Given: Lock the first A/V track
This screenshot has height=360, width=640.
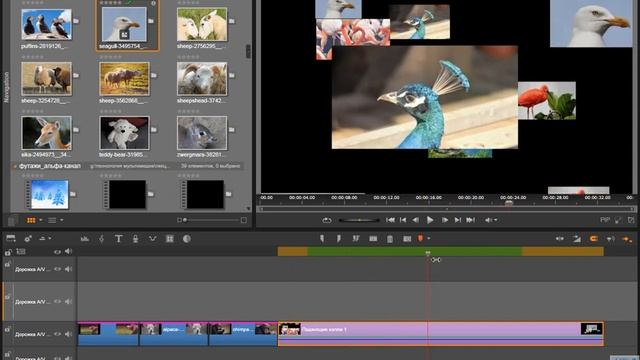Looking at the screenshot, I should 7,265.
